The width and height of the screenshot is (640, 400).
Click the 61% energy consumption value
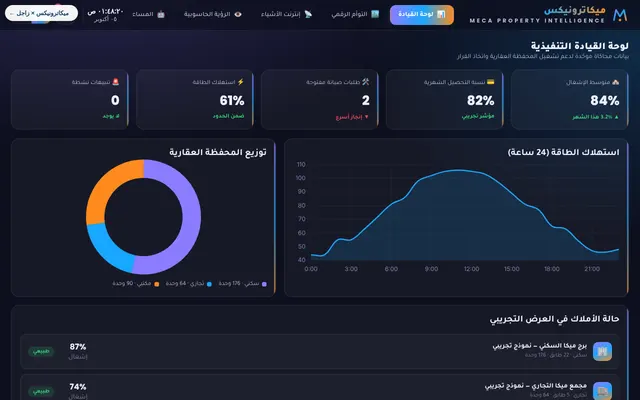click(x=232, y=100)
